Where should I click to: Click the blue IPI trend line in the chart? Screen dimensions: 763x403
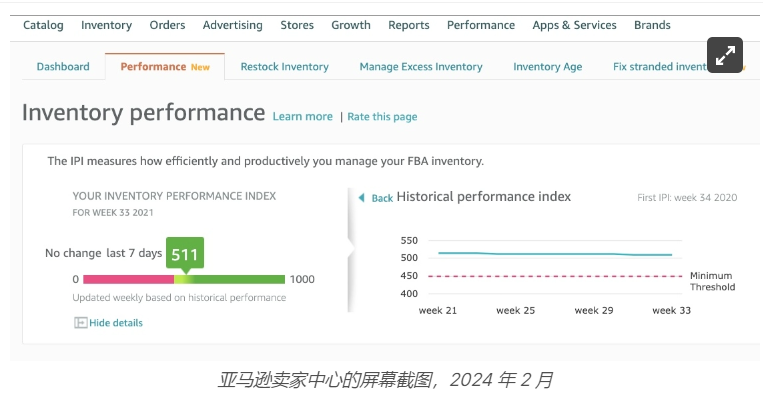(555, 254)
